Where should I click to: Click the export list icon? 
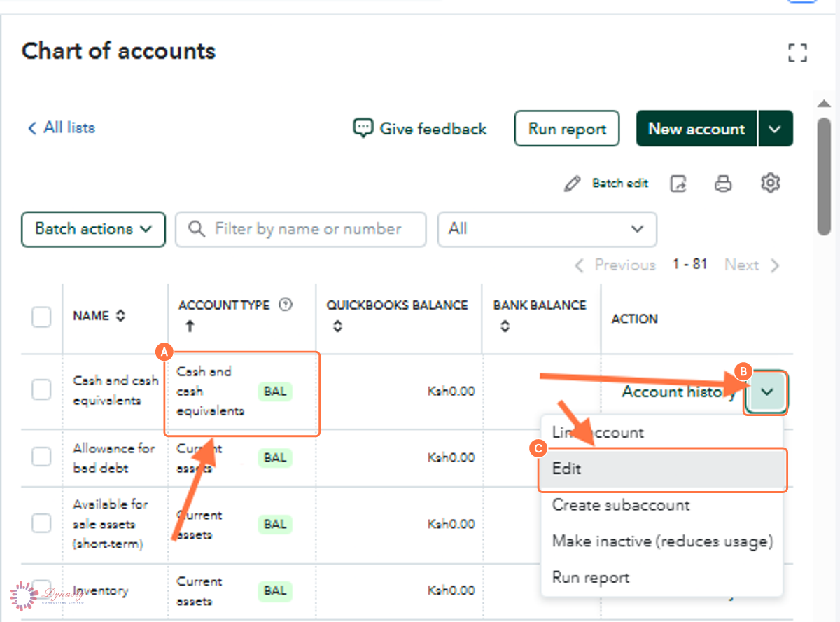pos(678,184)
